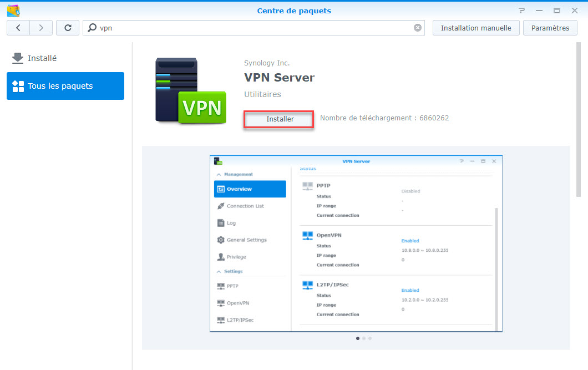Click the VPN Server screenshot preview

coord(356,244)
